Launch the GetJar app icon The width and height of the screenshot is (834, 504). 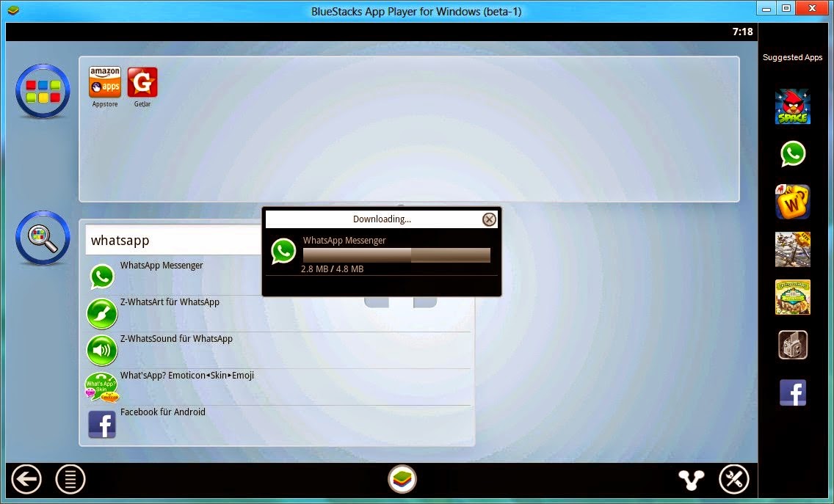(x=142, y=82)
